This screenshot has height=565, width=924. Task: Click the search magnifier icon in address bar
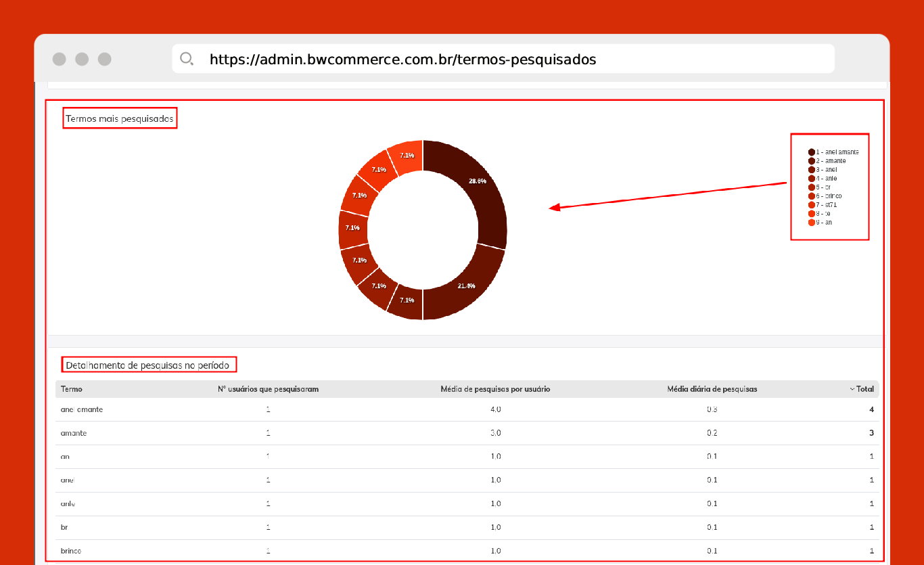[187, 59]
